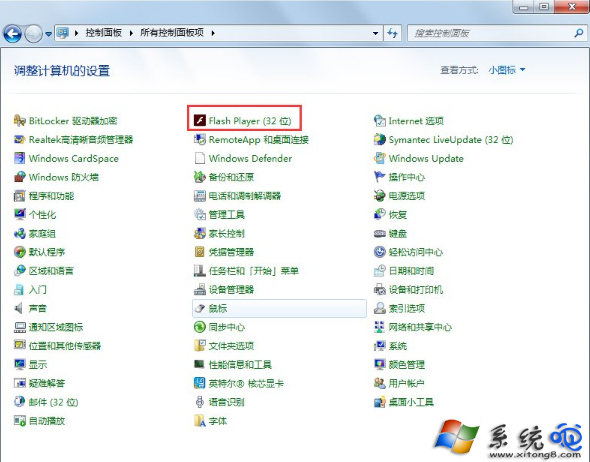The image size is (590, 462).
Task: Select 控制面板 in the address breadcrumb
Action: point(103,33)
